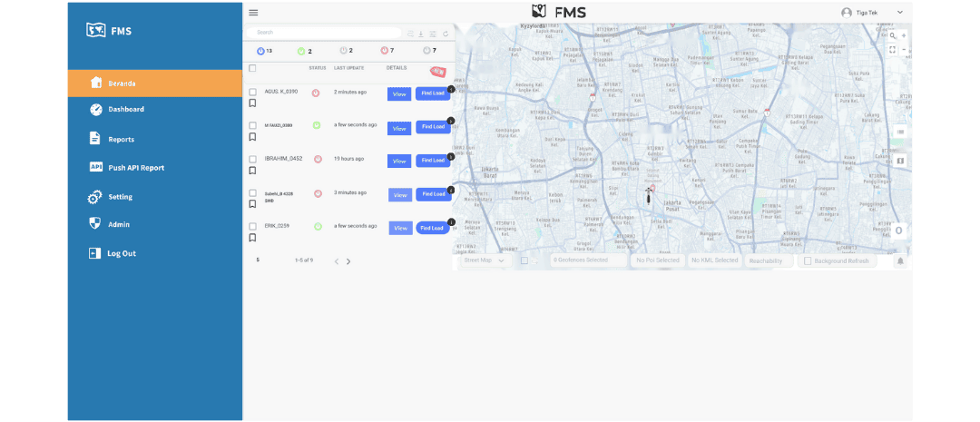Open Dashboard from the sidebar
The height and width of the screenshot is (422, 980).
[125, 110]
